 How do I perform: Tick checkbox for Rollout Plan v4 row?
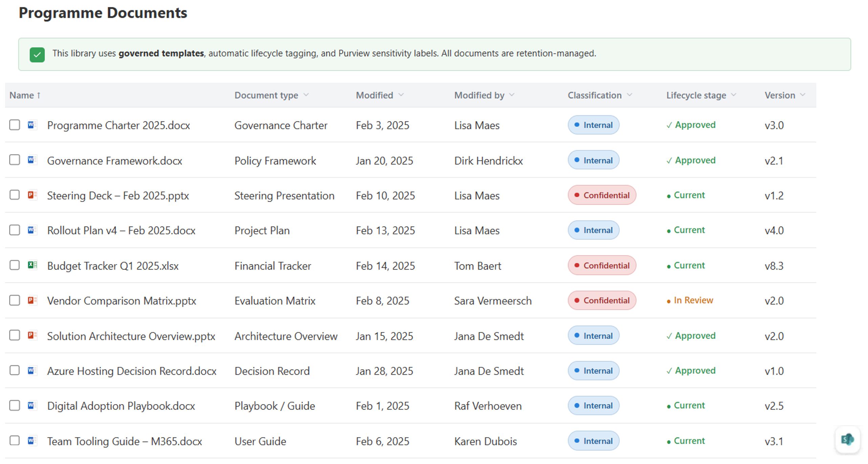tap(15, 230)
